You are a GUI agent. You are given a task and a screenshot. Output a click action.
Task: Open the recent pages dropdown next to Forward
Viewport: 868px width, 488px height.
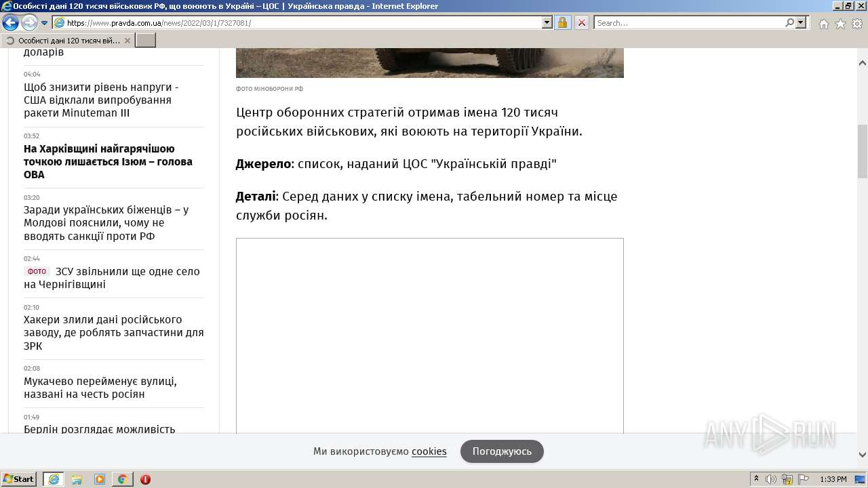(x=45, y=23)
